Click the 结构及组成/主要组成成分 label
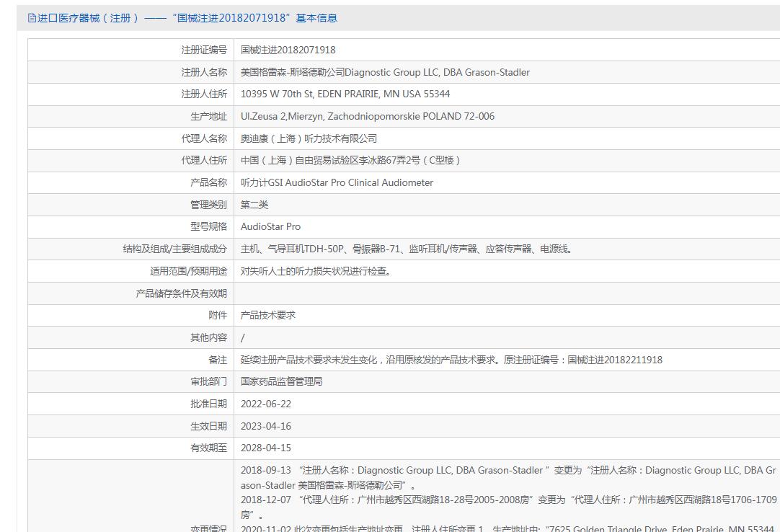 click(174, 249)
